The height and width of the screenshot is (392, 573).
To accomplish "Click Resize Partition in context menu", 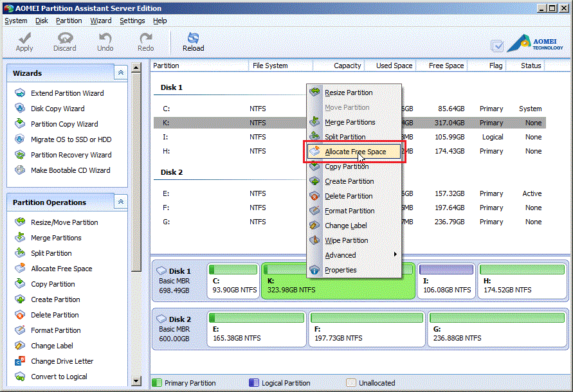I will pyautogui.click(x=354, y=93).
